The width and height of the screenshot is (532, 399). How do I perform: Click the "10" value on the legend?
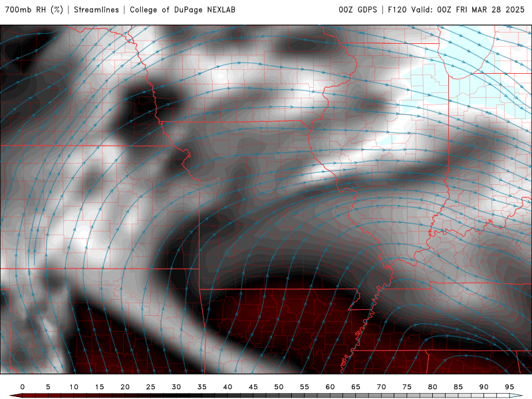[x=74, y=387]
